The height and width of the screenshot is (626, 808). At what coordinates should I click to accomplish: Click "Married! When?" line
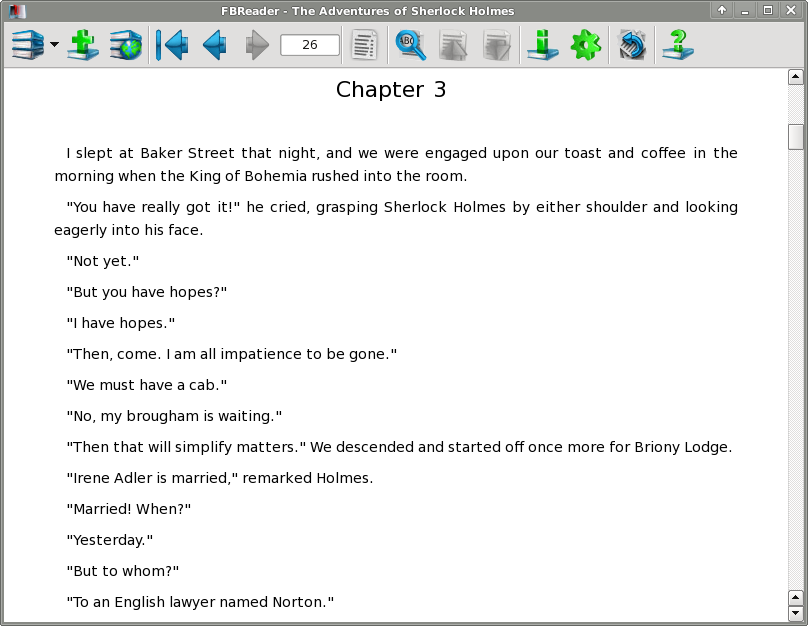click(x=129, y=509)
